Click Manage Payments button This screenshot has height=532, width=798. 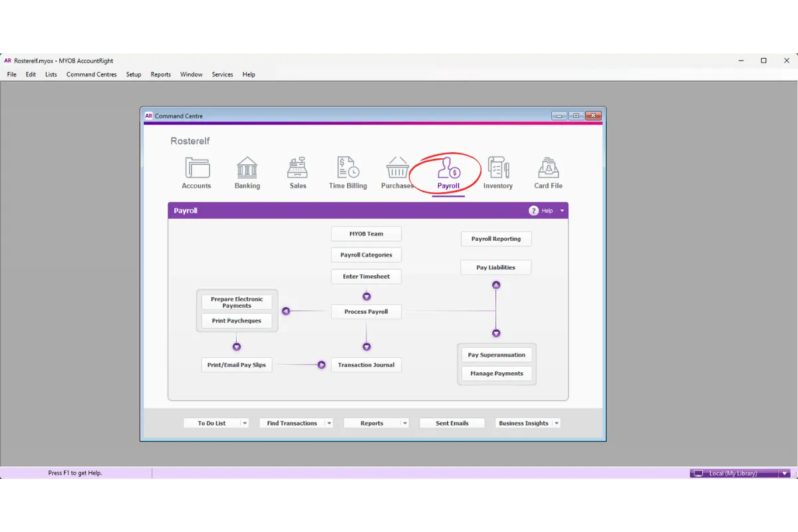497,374
